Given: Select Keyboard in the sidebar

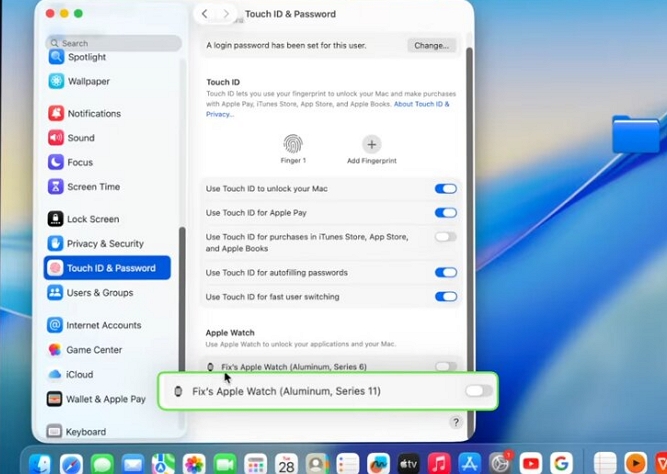Looking at the screenshot, I should pyautogui.click(x=76, y=432).
